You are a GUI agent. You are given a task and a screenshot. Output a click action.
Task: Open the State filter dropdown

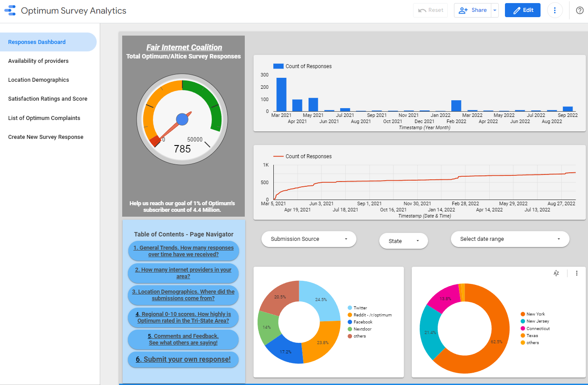click(x=403, y=241)
